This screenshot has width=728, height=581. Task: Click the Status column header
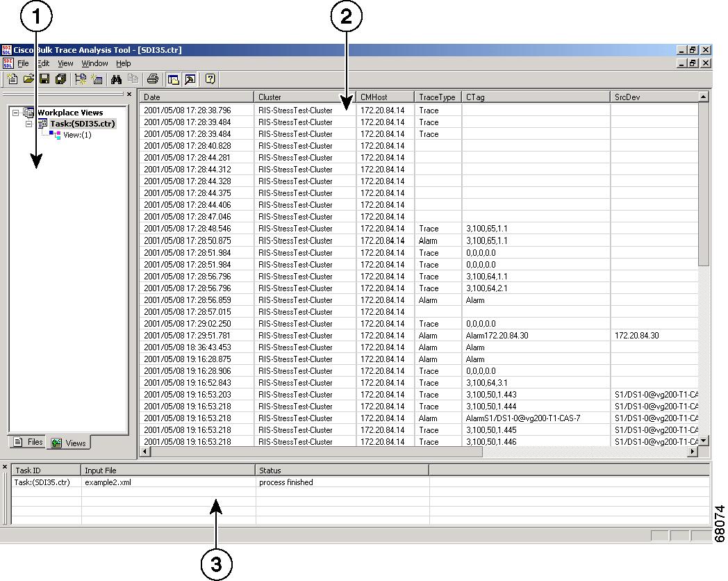[342, 470]
